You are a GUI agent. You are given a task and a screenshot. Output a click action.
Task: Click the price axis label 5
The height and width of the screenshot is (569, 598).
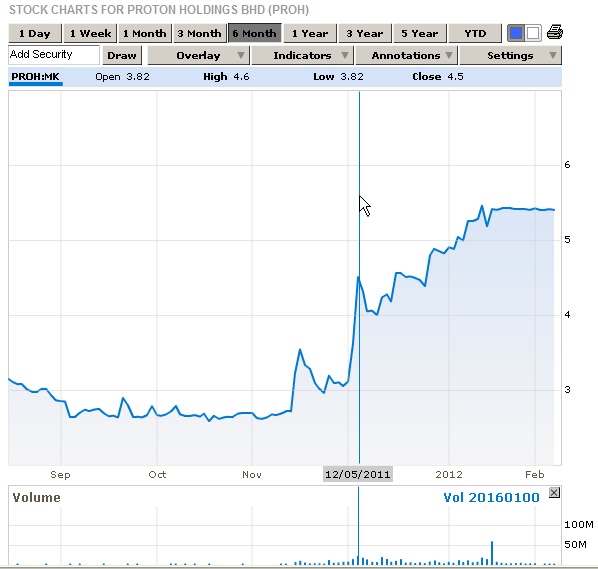click(x=567, y=240)
